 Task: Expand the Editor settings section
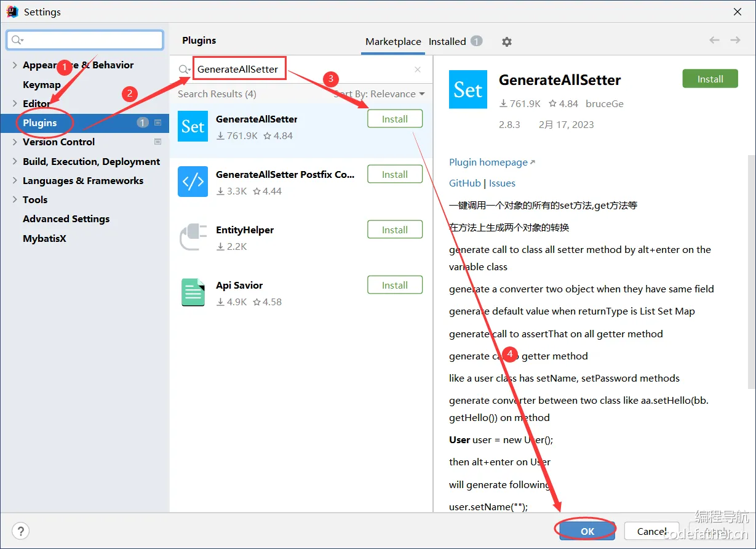(15, 103)
